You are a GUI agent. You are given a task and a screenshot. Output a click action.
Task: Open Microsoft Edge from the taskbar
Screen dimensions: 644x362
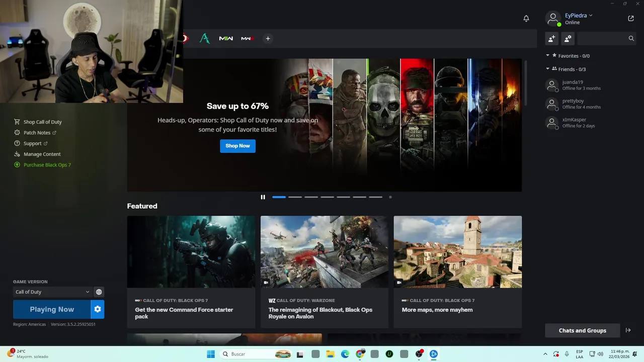point(345,354)
